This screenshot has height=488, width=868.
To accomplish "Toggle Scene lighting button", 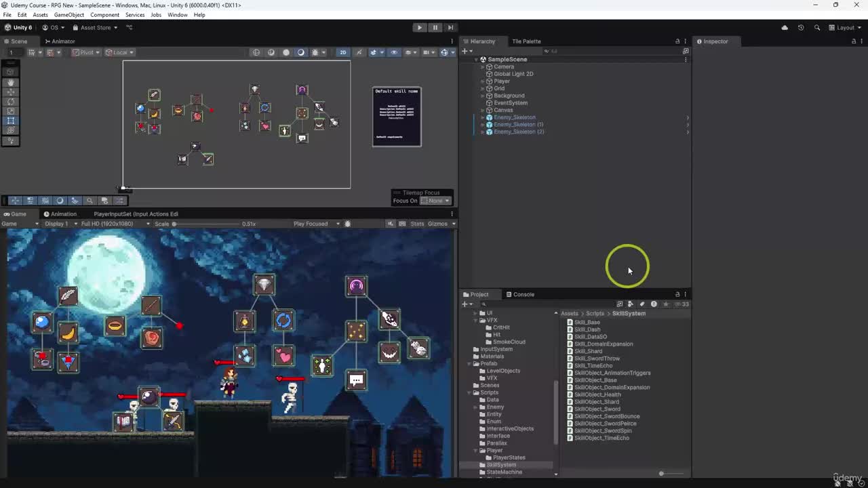I will click(359, 52).
